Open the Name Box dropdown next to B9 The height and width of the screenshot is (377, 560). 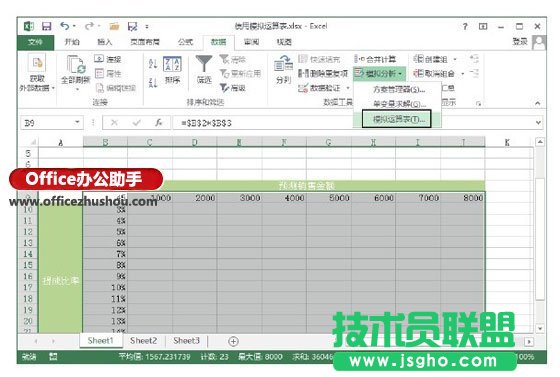pos(77,122)
